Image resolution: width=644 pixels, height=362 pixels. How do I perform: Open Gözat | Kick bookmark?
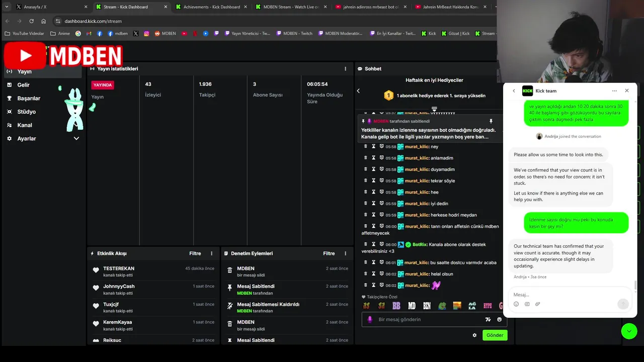pyautogui.click(x=455, y=34)
